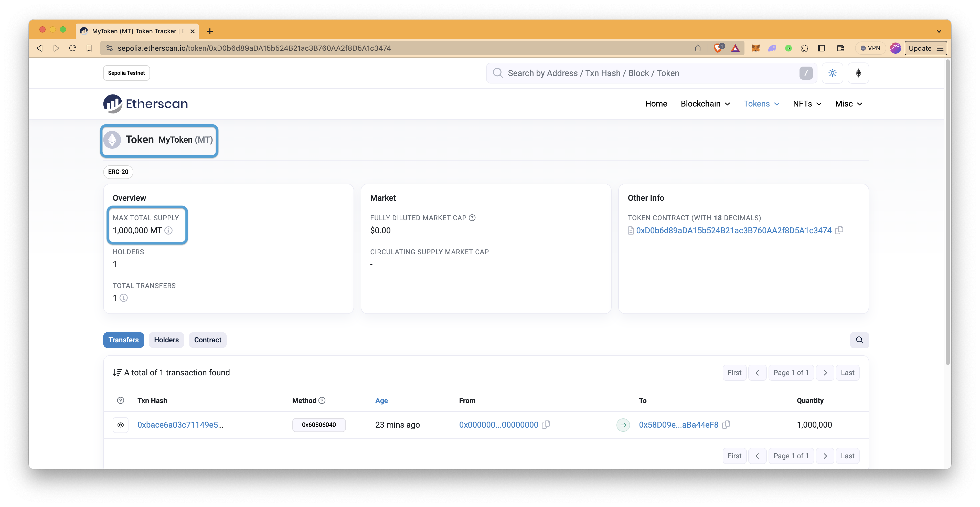This screenshot has width=980, height=507.
Task: Click the share icon in address bar
Action: pyautogui.click(x=698, y=48)
